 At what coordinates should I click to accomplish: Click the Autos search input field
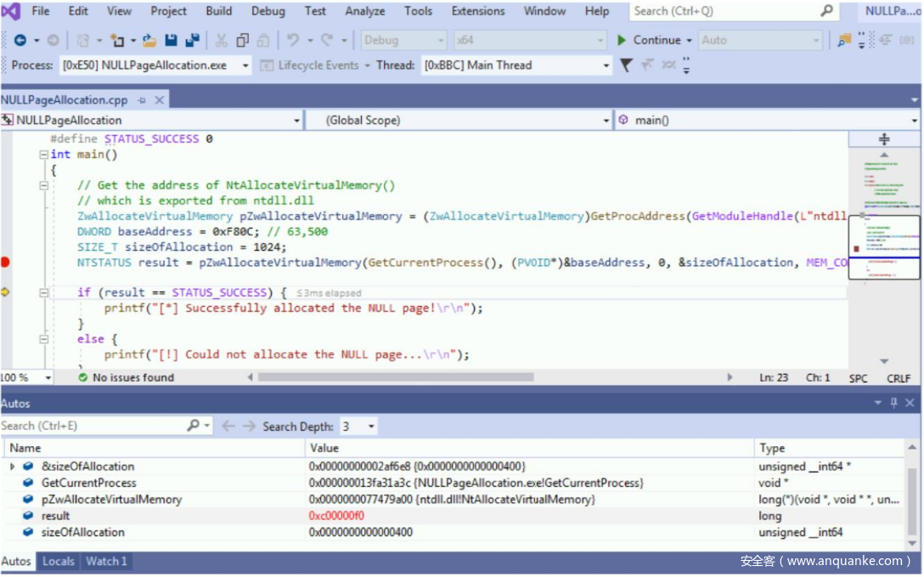coord(92,426)
